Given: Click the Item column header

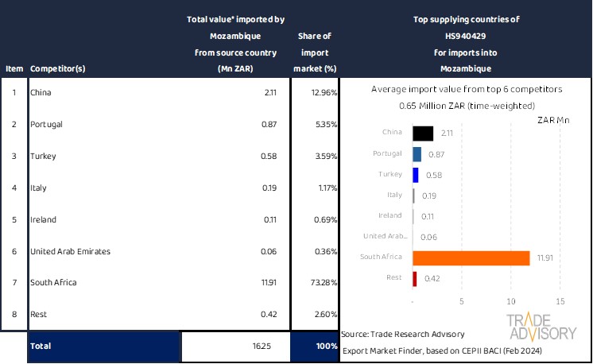Looking at the screenshot, I should click(x=14, y=69).
